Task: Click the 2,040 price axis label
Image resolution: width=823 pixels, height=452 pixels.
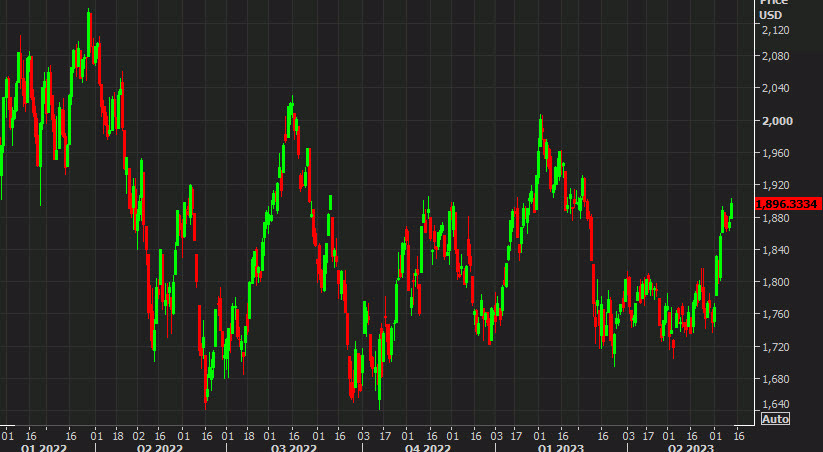Action: [775, 88]
